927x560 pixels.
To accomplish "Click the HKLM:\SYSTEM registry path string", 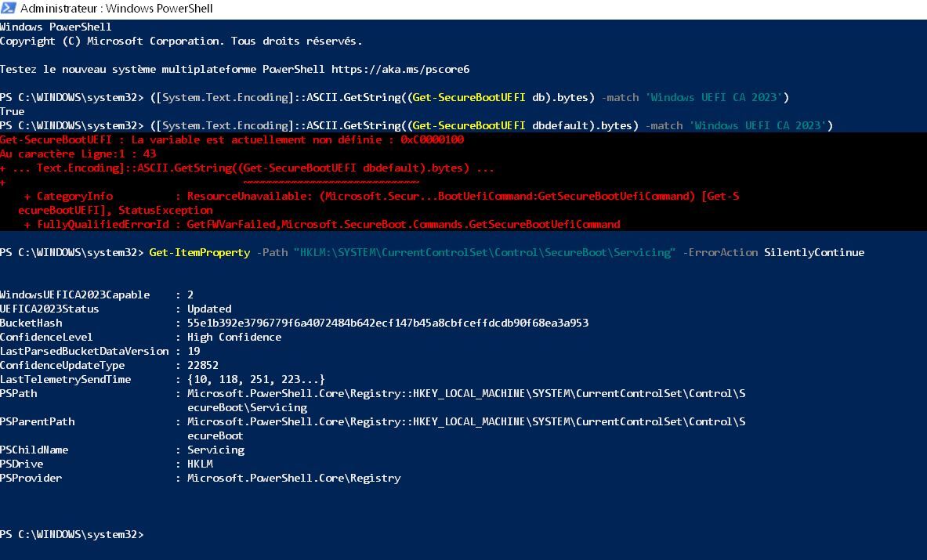I will coord(484,252).
